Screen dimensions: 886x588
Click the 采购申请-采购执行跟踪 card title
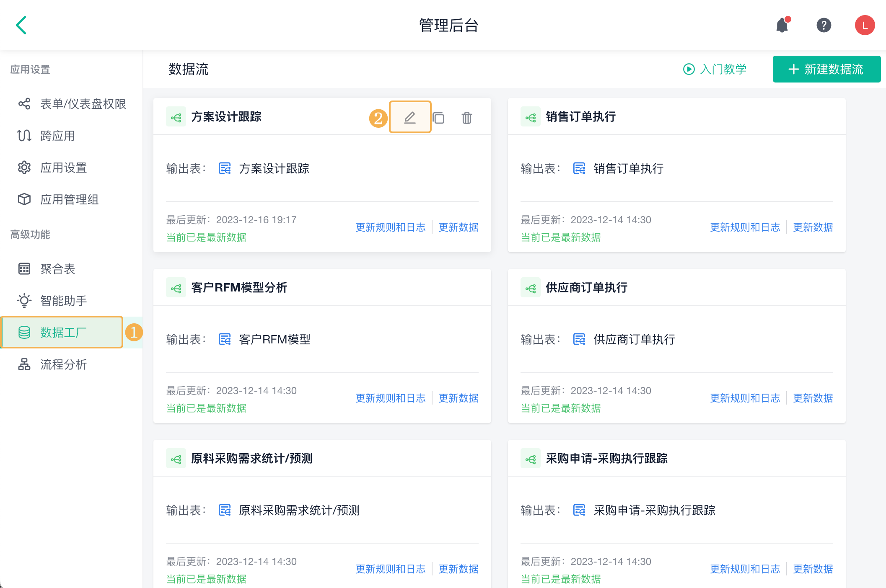607,459
